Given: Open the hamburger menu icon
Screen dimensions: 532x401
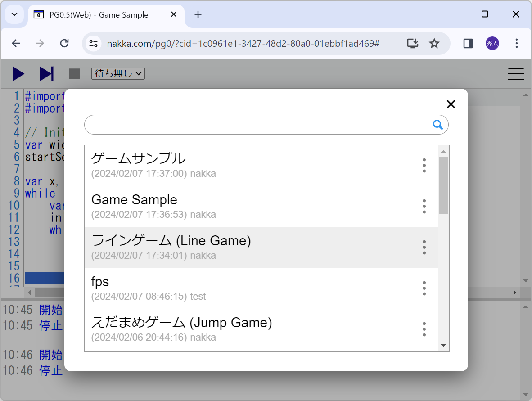Looking at the screenshot, I should point(516,74).
